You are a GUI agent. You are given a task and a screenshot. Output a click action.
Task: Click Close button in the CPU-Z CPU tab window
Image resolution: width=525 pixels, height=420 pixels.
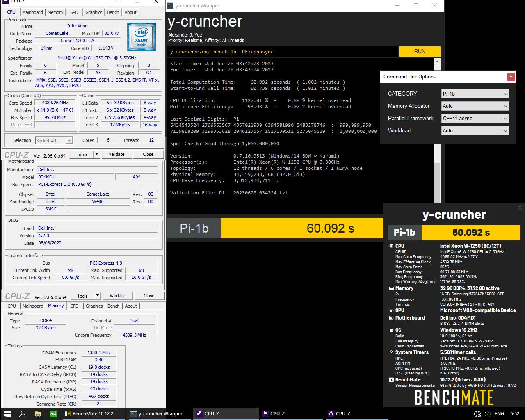click(148, 154)
